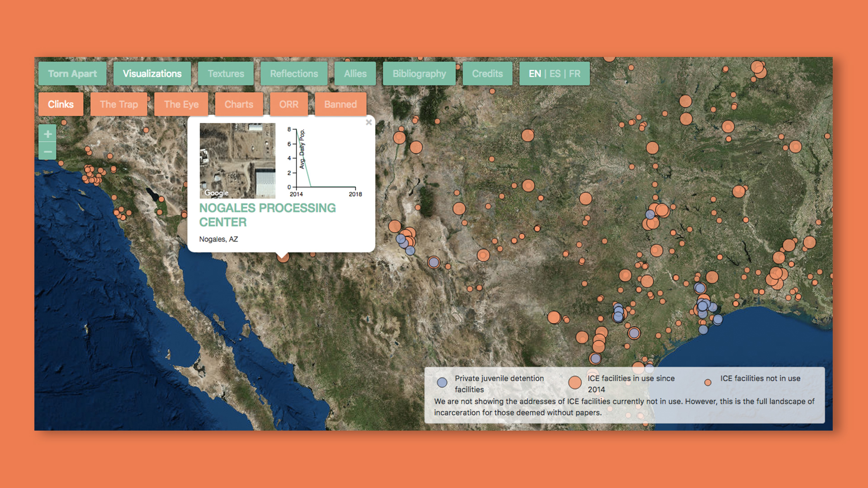Open the Bibliography page
The image size is (868, 488).
click(x=419, y=74)
